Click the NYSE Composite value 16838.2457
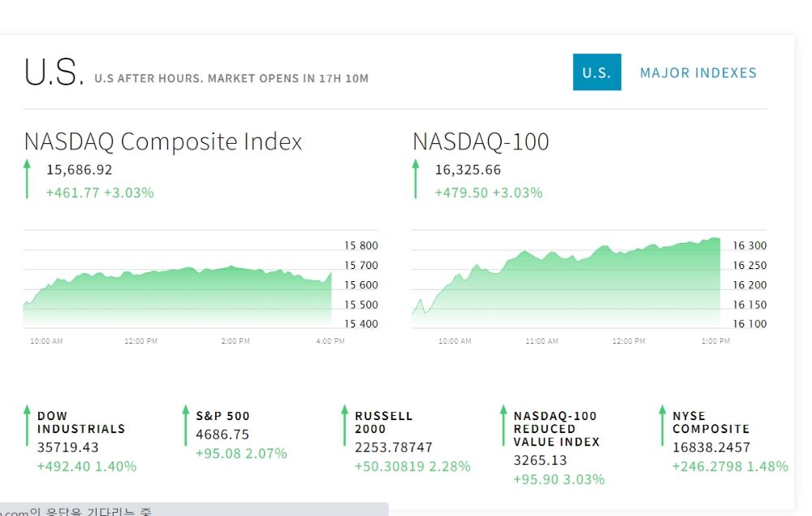This screenshot has height=516, width=812. click(711, 447)
